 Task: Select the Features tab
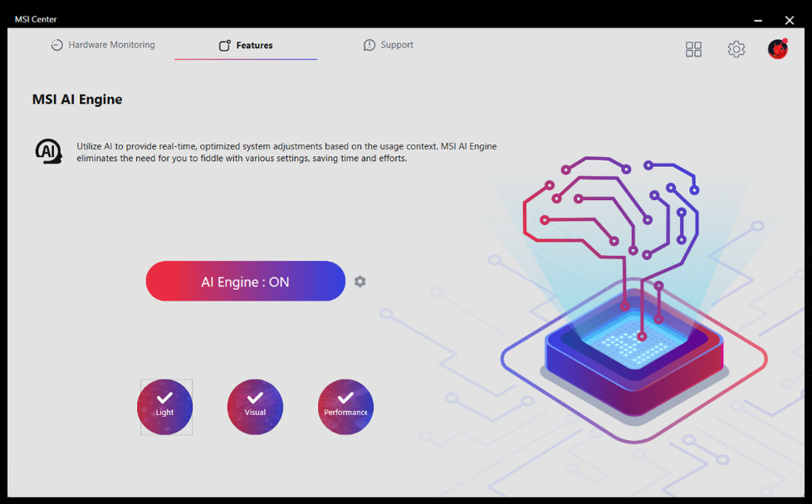[x=246, y=46]
